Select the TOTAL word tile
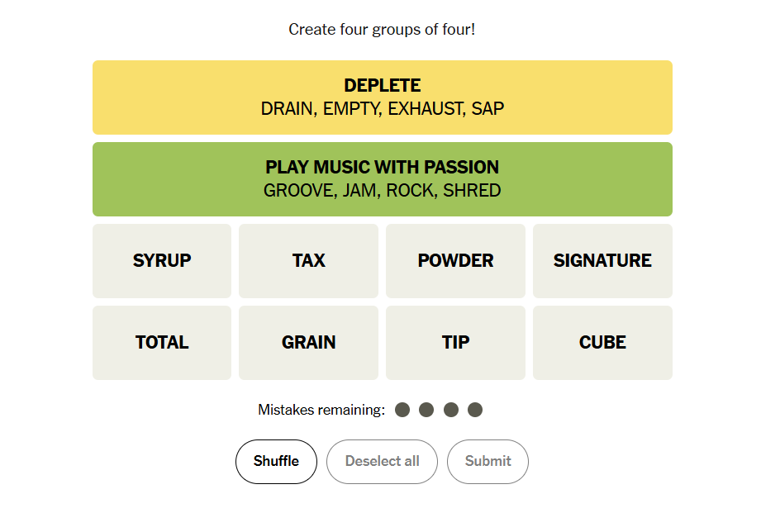 (x=162, y=343)
